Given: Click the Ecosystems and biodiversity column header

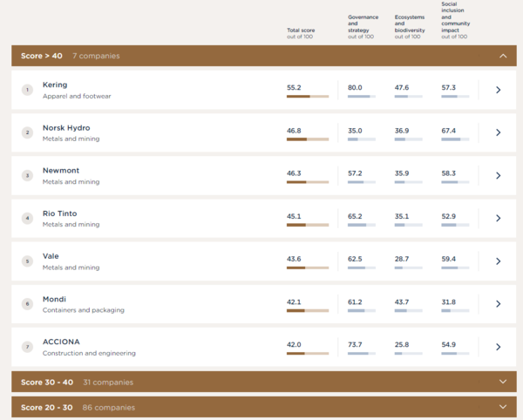Looking at the screenshot, I should [x=408, y=26].
